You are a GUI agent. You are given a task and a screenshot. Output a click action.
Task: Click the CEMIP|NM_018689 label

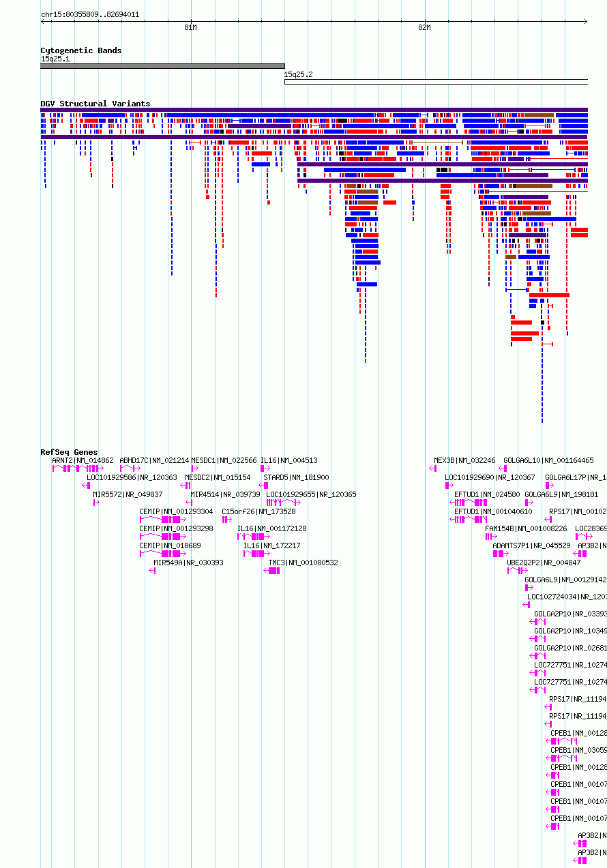pyautogui.click(x=171, y=545)
